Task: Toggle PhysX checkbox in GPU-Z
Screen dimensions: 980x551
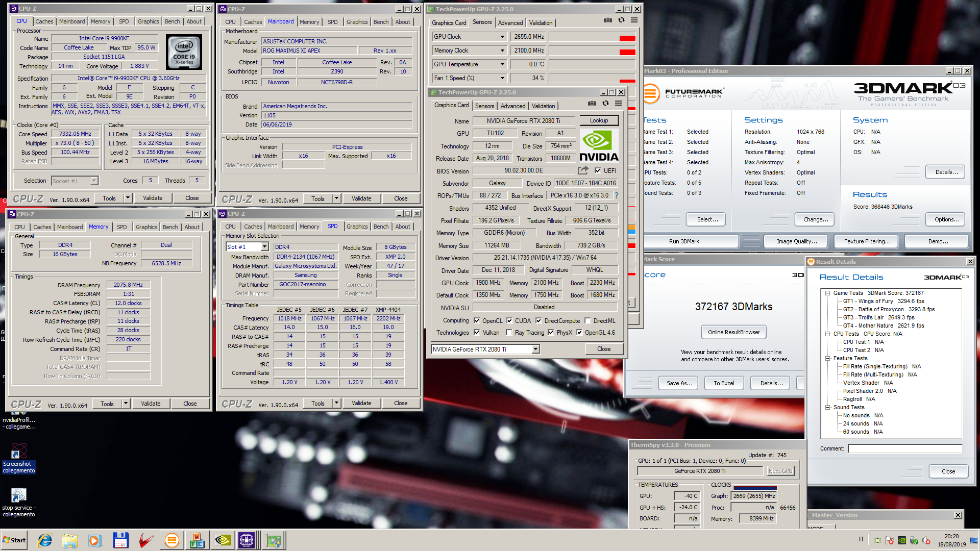Action: pyautogui.click(x=551, y=333)
